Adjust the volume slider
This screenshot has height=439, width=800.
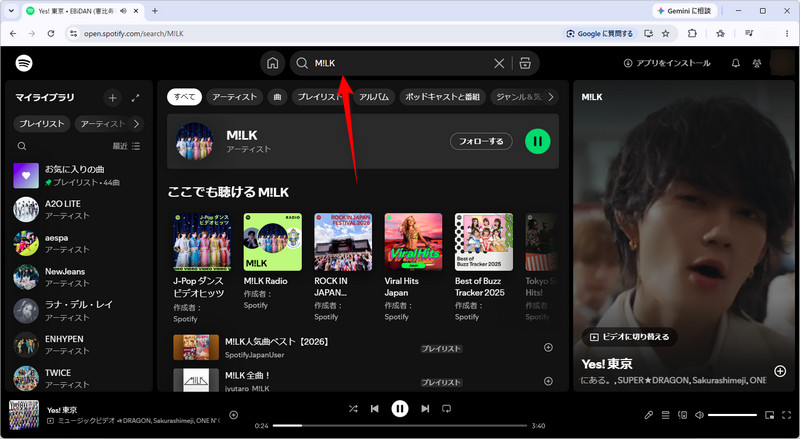[733, 415]
